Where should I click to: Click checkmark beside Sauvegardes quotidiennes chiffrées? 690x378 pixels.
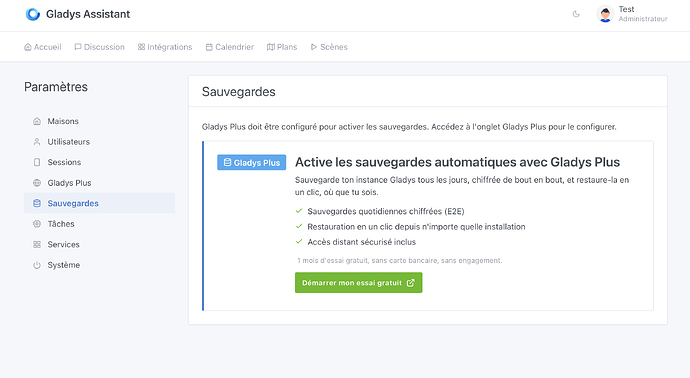tap(299, 211)
